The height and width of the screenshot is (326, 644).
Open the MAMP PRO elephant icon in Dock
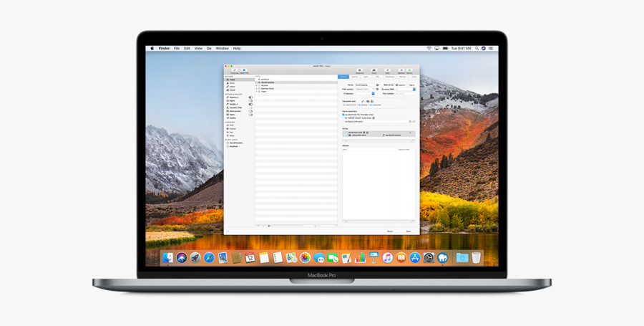point(442,258)
